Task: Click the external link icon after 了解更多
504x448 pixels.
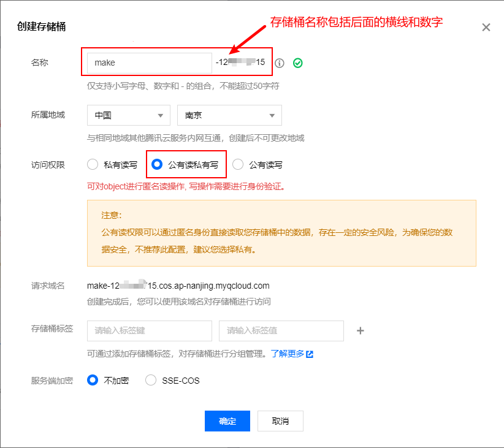Action: tap(310, 354)
